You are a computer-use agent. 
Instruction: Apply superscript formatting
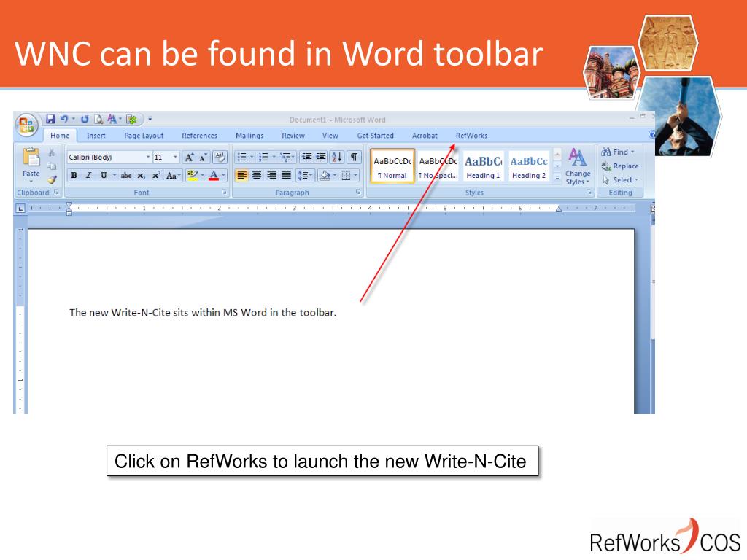click(156, 176)
